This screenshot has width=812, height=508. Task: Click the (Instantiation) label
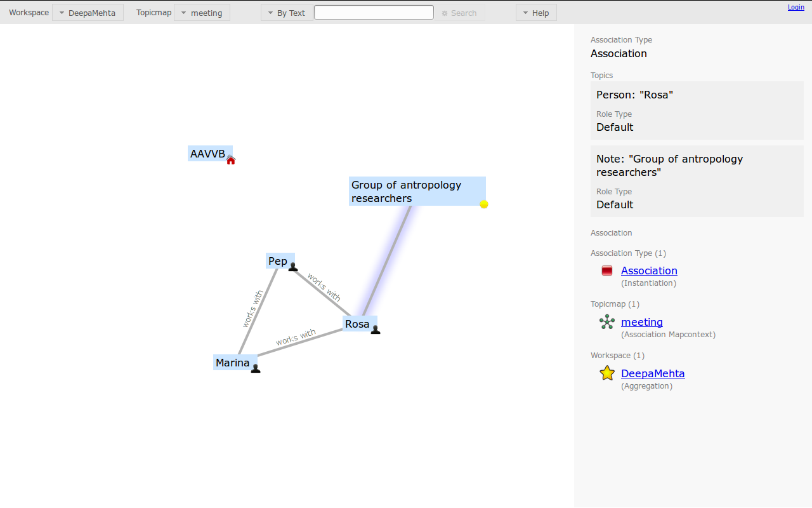click(x=648, y=283)
